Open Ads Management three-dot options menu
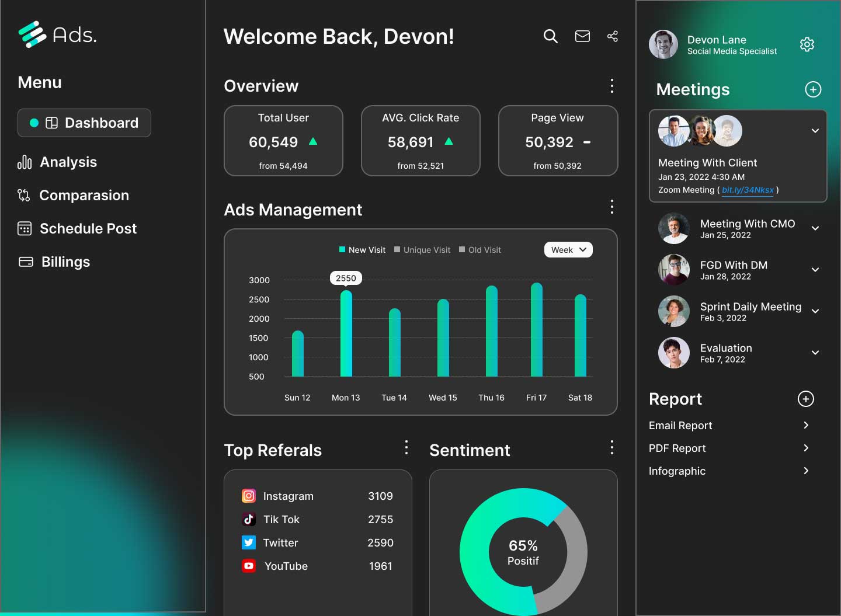 pyautogui.click(x=611, y=207)
